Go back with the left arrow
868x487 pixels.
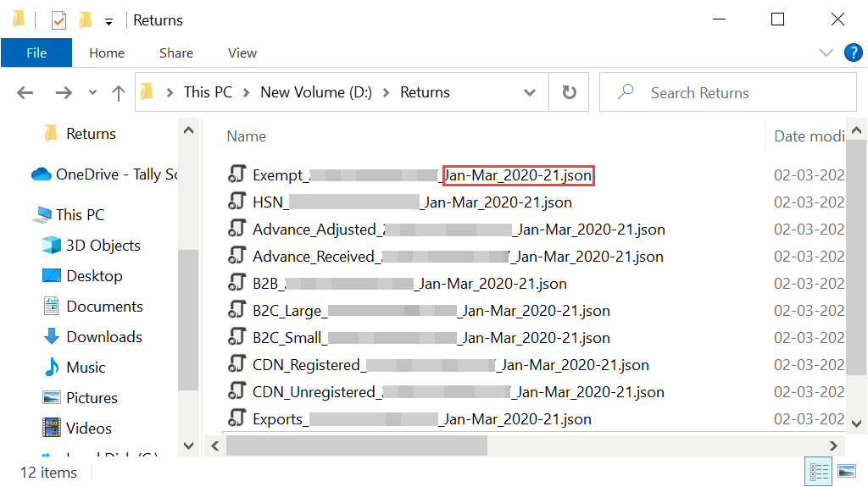[25, 92]
